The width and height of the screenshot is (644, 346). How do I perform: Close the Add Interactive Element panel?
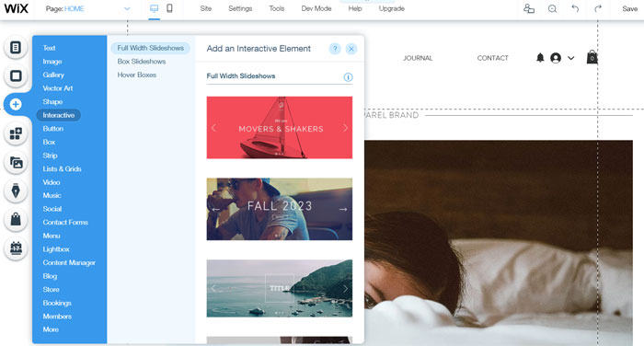351,49
